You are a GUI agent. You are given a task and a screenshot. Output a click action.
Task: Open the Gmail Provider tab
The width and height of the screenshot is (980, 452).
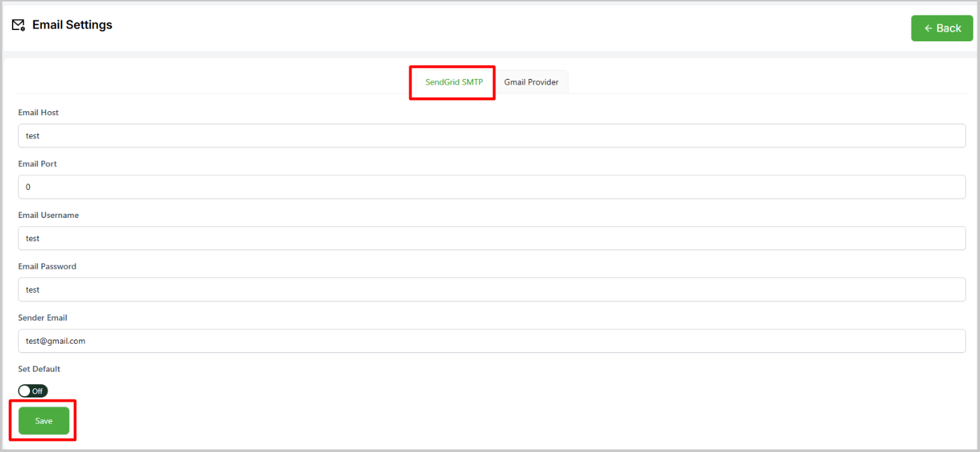(x=532, y=82)
